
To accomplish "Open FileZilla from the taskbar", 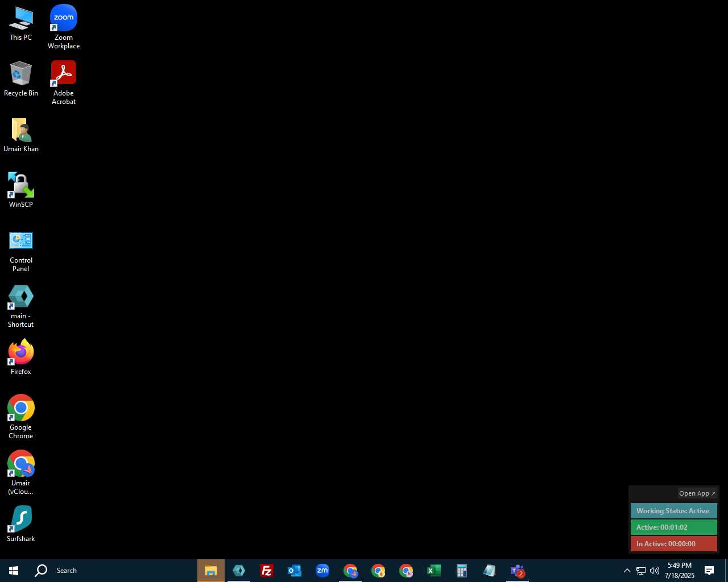I will 266,571.
